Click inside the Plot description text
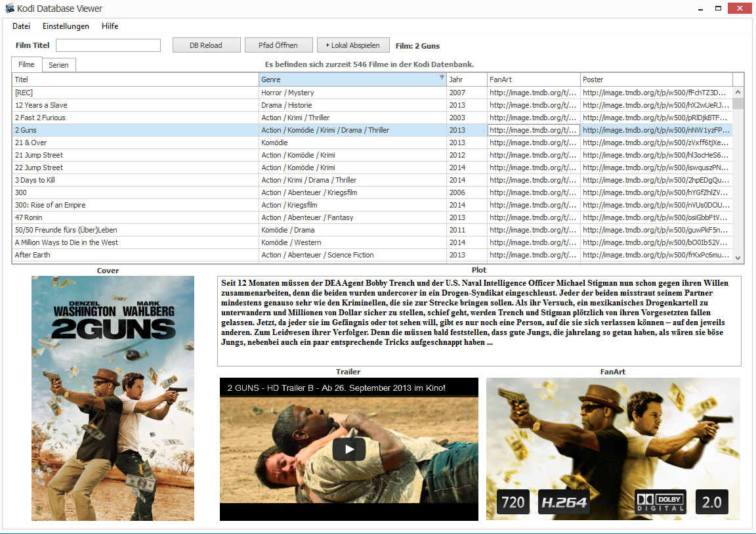 pos(479,321)
